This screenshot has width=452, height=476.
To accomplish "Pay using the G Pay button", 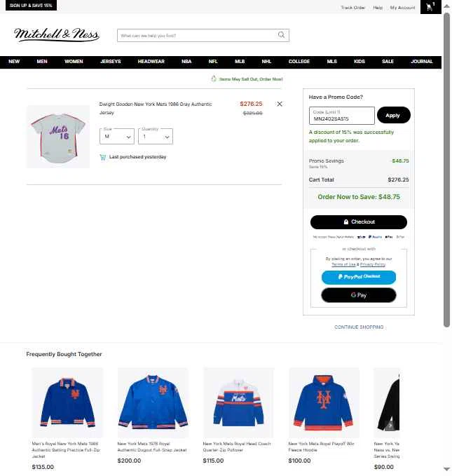I will pyautogui.click(x=359, y=295).
